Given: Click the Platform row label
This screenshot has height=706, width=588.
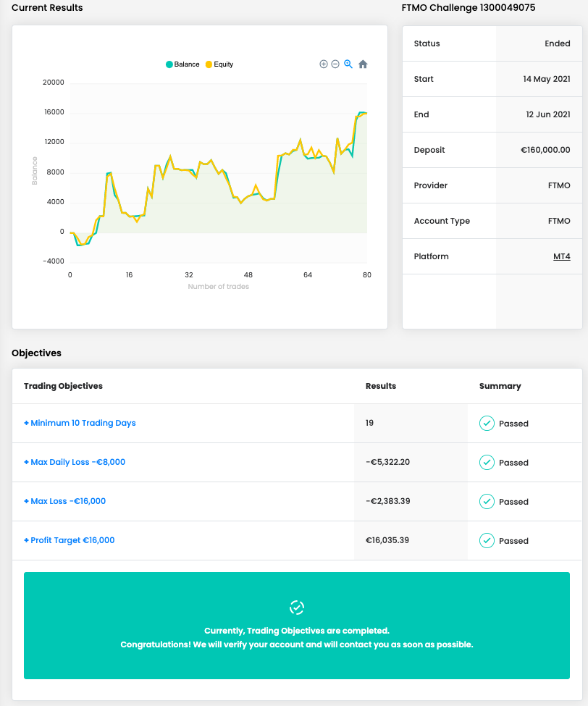Looking at the screenshot, I should tap(432, 256).
